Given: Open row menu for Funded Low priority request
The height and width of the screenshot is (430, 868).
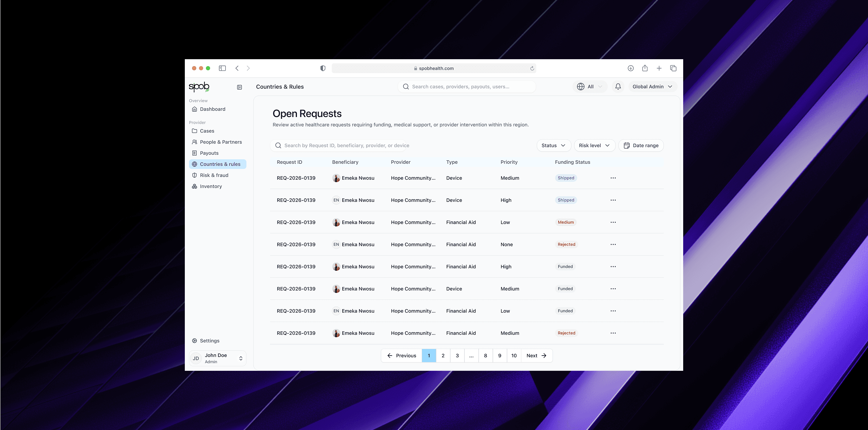Looking at the screenshot, I should [613, 311].
